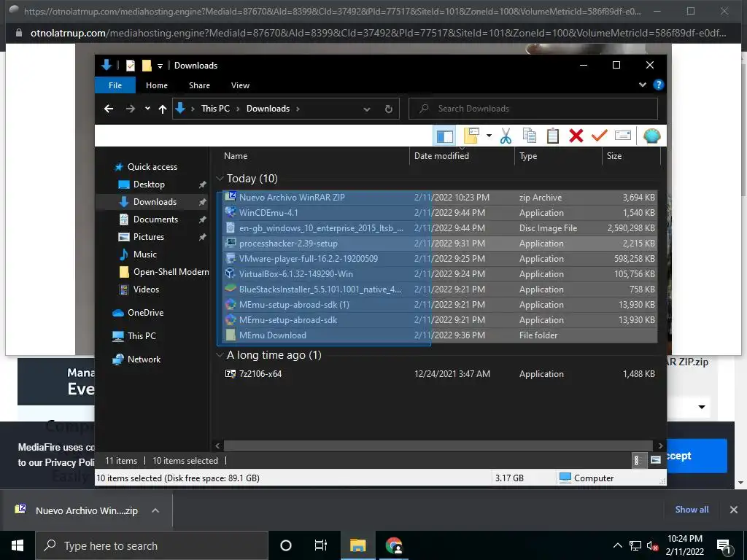The image size is (747, 560).
Task: Refresh the Downloads folder view
Action: [x=388, y=109]
